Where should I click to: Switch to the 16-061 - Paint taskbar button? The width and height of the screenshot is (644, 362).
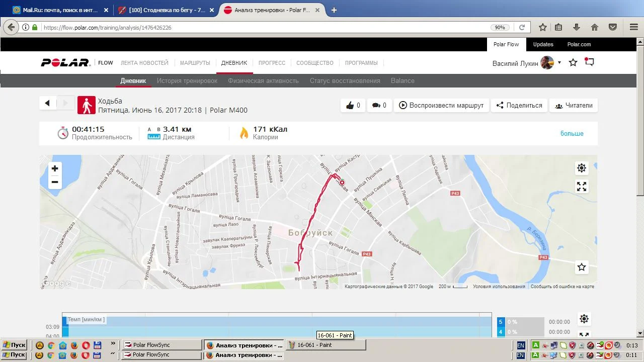[x=326, y=345]
